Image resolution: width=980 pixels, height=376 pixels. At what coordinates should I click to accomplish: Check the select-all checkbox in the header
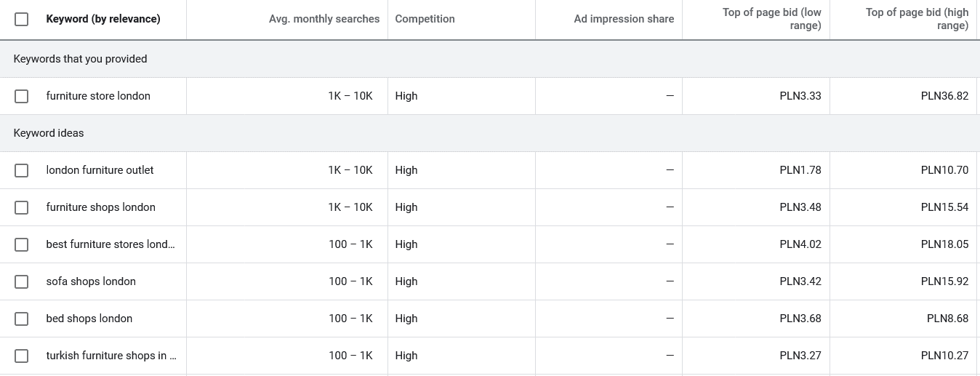pos(22,19)
